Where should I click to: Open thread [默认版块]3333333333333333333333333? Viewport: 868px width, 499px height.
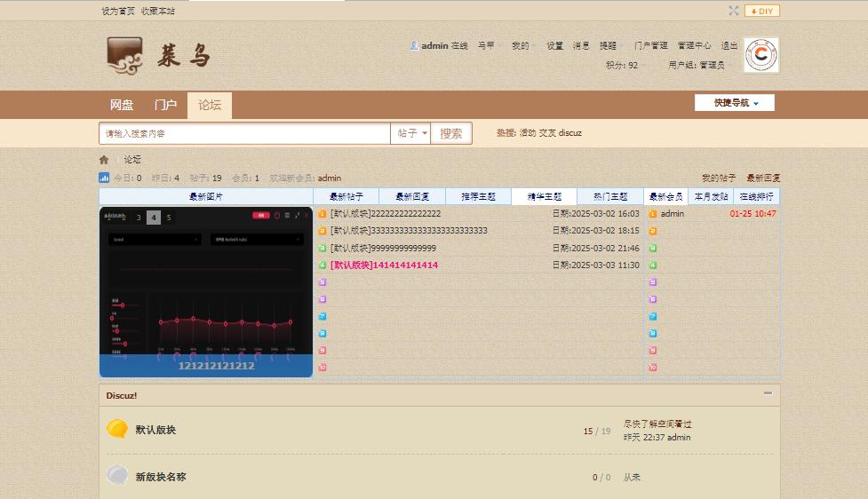tap(409, 231)
